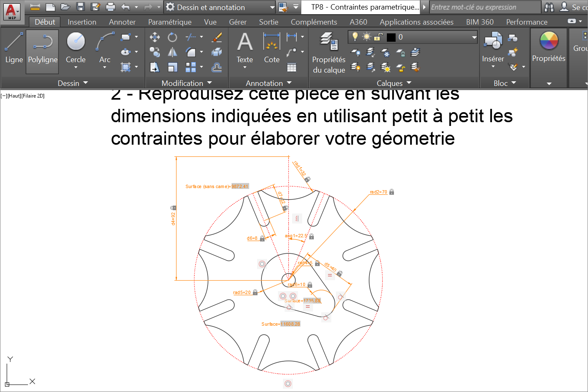The height and width of the screenshot is (392, 588).
Task: Switch to the Performance ribbon tab
Action: [527, 22]
